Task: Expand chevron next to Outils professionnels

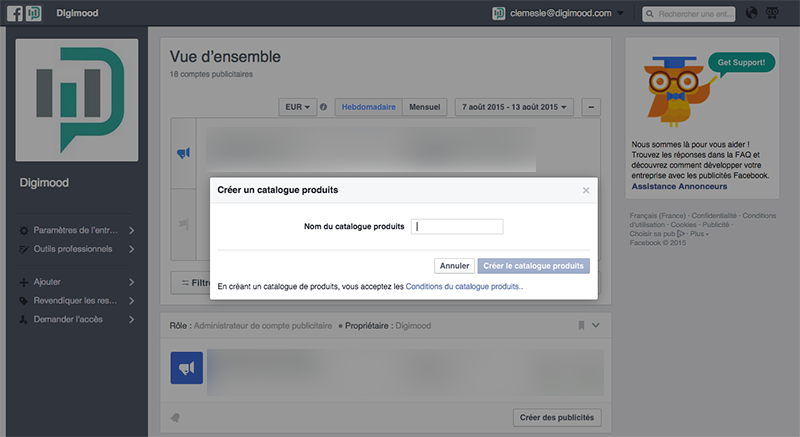Action: [x=132, y=249]
